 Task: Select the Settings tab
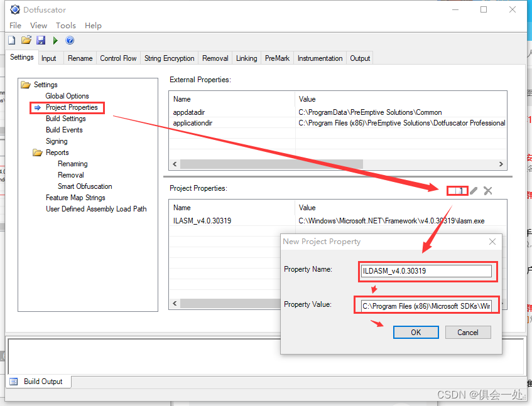pos(22,57)
